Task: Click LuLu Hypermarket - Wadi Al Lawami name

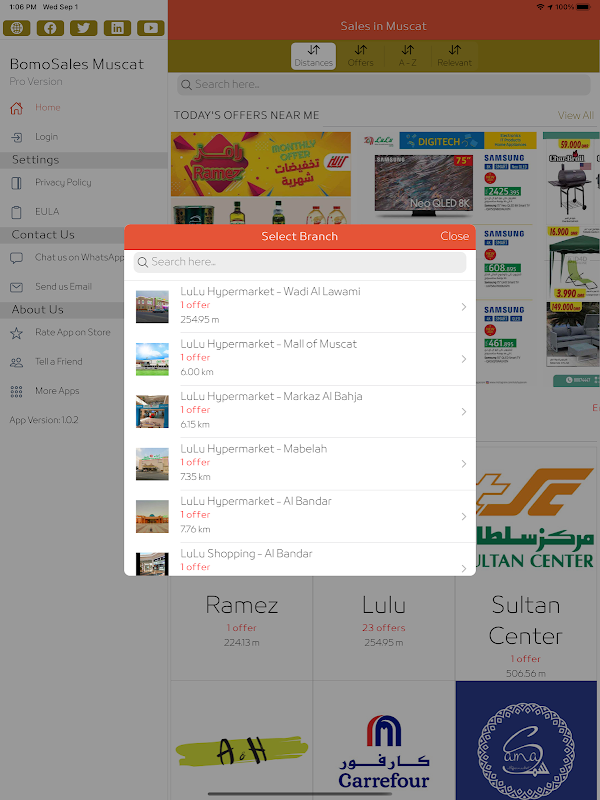Action: pos(270,291)
